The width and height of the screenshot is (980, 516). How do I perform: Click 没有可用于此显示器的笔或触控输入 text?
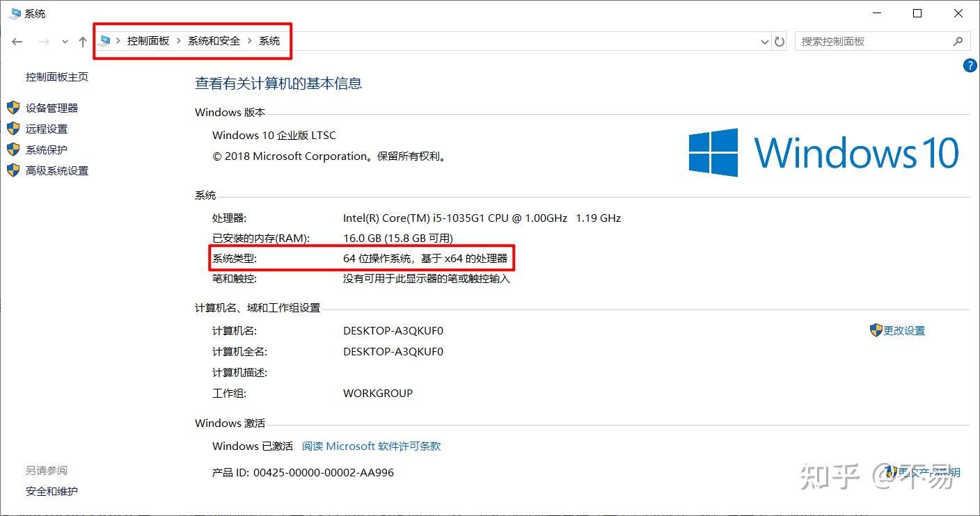point(427,279)
